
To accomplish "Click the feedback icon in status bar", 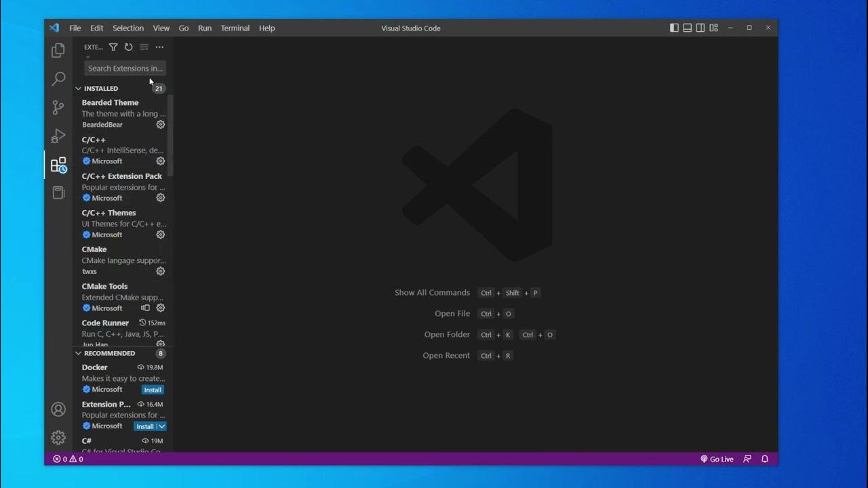I will click(747, 459).
